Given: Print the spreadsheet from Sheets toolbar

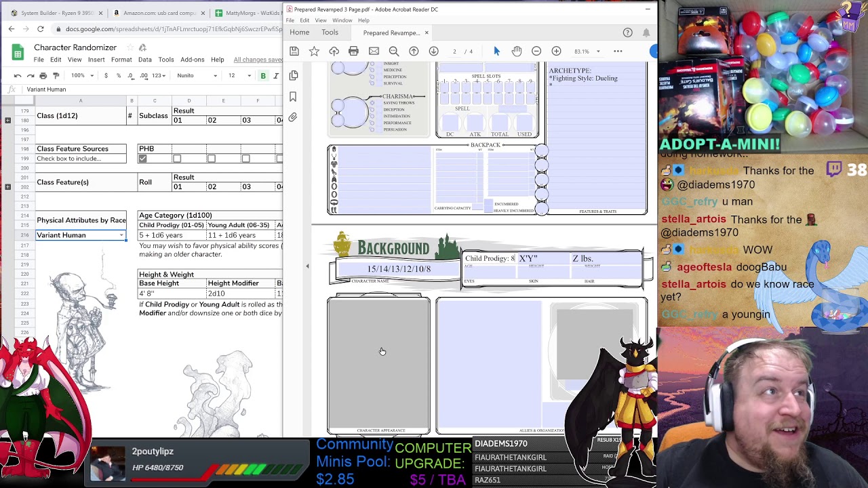Looking at the screenshot, I should point(43,76).
